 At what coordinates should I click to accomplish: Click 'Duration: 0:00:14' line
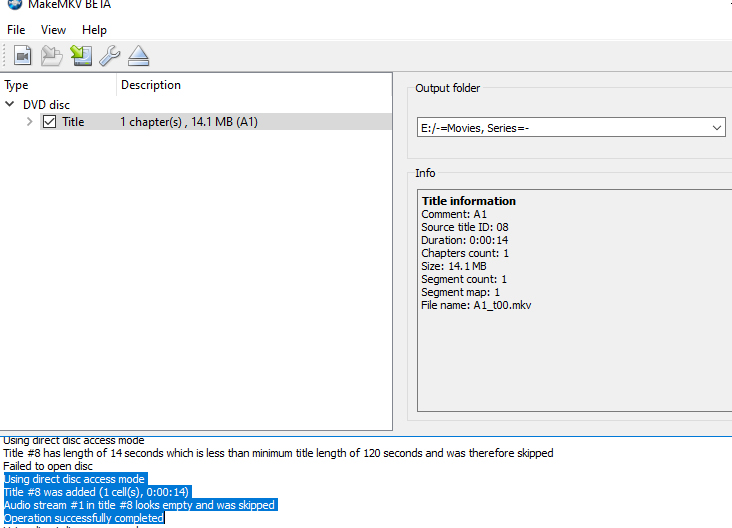465,240
